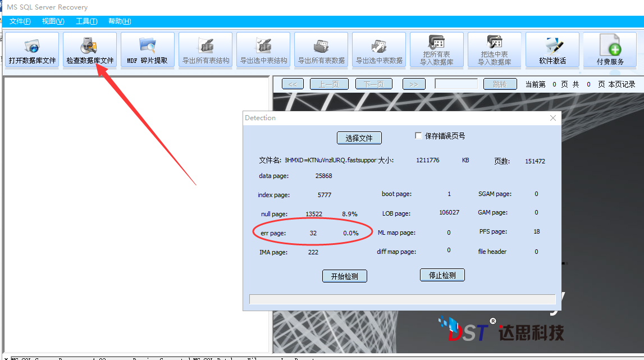Click the LOB page value 106027
Image resolution: width=644 pixels, height=360 pixels.
(449, 212)
